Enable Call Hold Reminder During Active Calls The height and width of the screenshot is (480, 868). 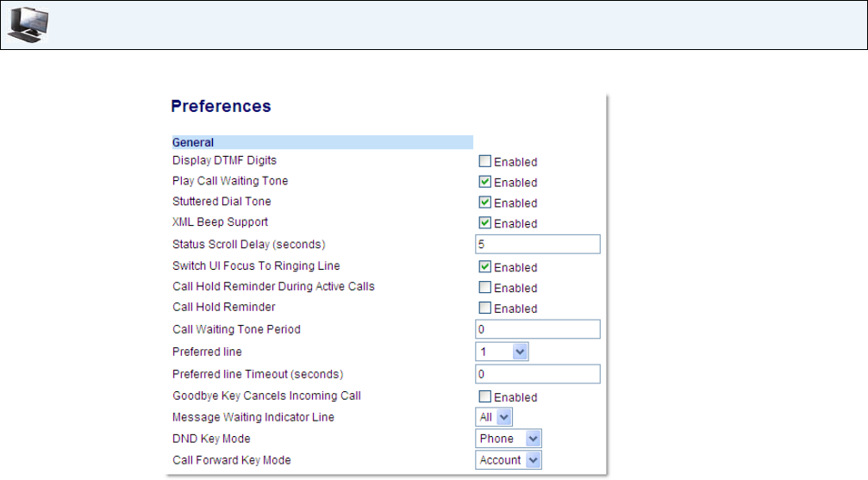tap(485, 288)
